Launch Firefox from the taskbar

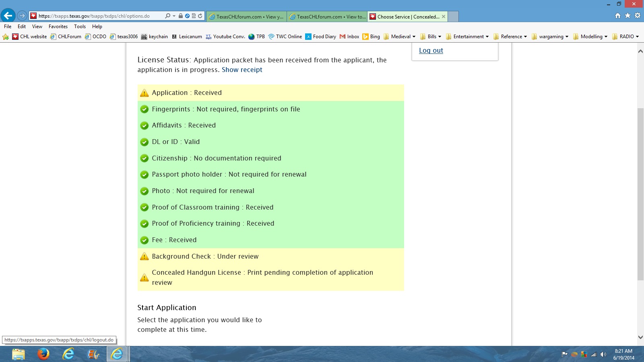point(43,354)
